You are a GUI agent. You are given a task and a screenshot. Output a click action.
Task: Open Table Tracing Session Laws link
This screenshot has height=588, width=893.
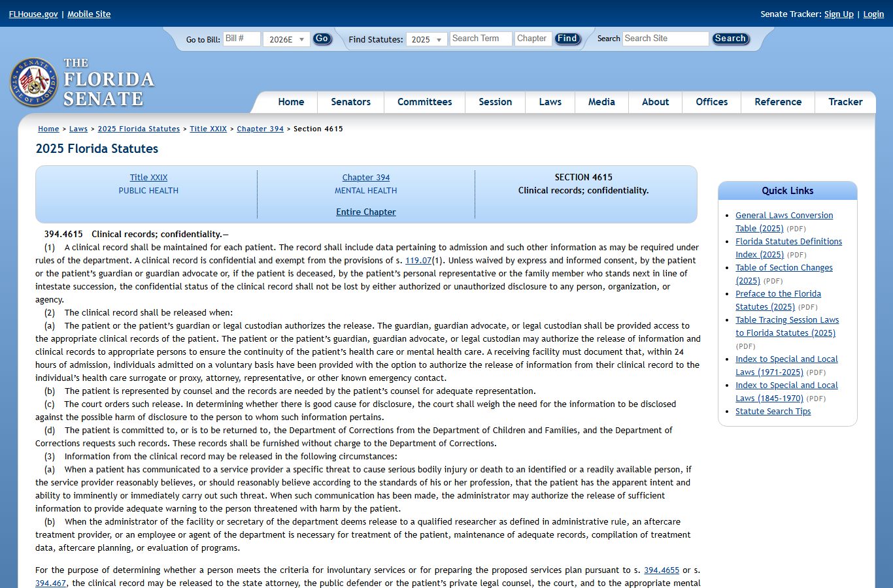click(x=787, y=326)
